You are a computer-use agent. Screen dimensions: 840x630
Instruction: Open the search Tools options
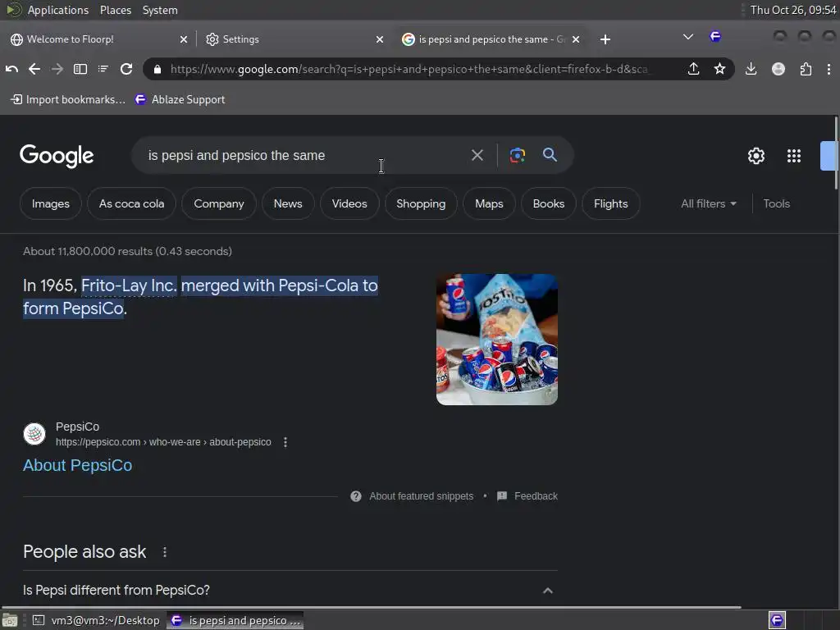[x=776, y=204]
